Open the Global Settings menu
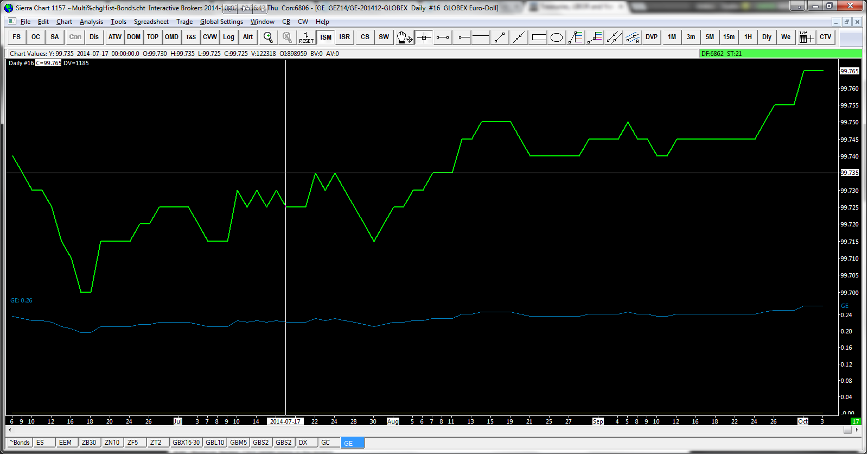This screenshot has width=868, height=454. 221,22
